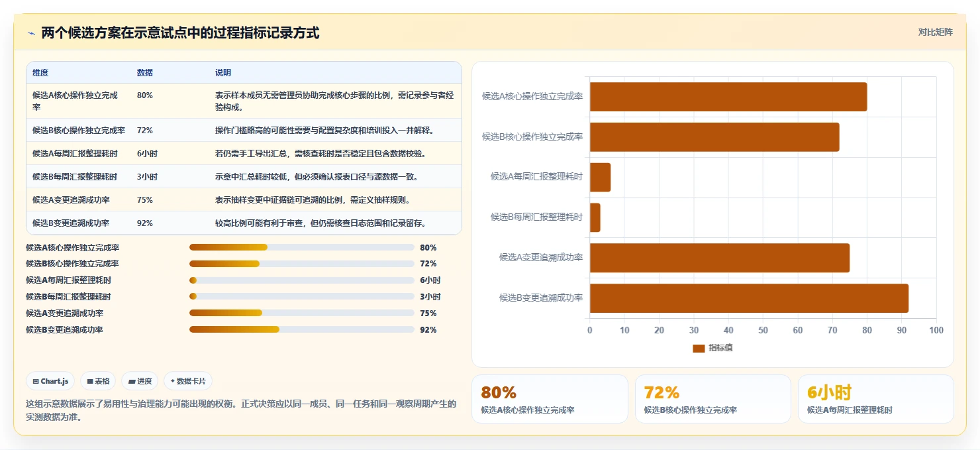Image resolution: width=980 pixels, height=450 pixels.
Task: Click the 6小时 progress bar for 候选A每周汇报
Action: coord(302,280)
